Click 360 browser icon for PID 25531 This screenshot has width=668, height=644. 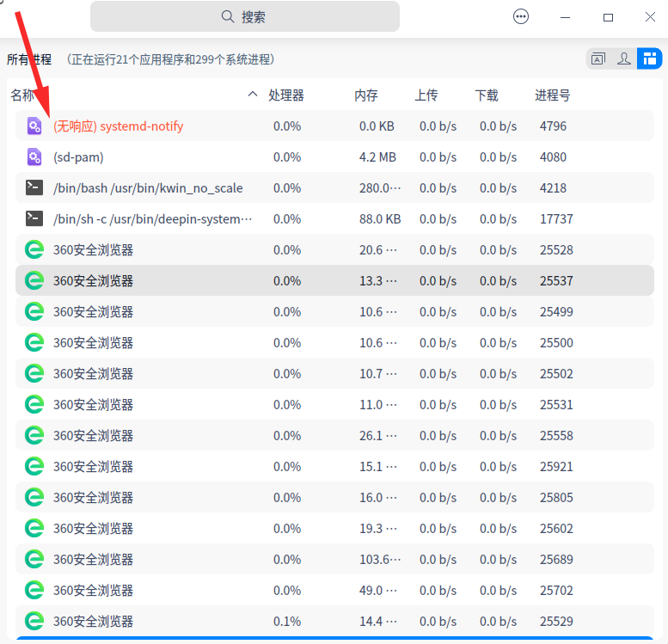pos(34,404)
